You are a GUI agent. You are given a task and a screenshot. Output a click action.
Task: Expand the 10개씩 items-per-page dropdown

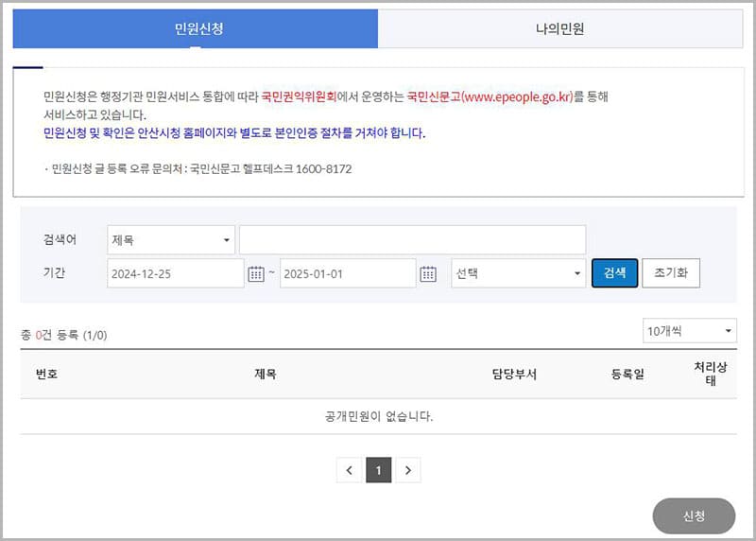689,331
